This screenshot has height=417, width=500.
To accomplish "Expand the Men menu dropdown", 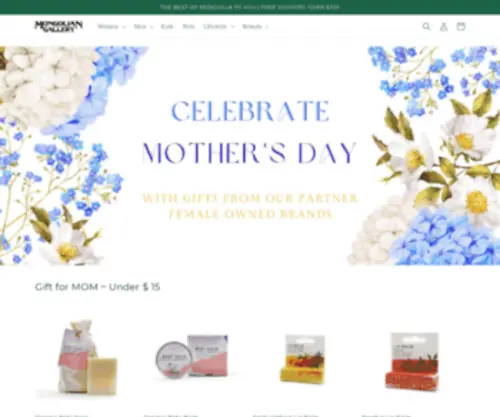I will tap(143, 27).
